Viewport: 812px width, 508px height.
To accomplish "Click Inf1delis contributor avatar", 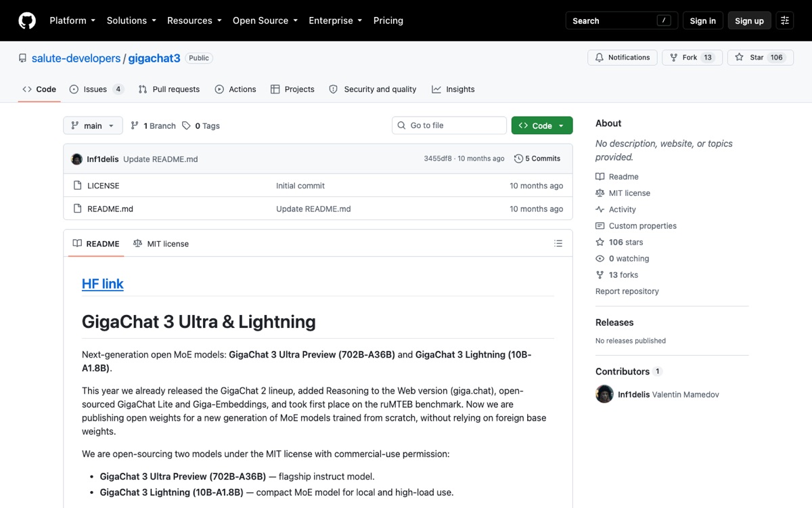I will click(604, 394).
